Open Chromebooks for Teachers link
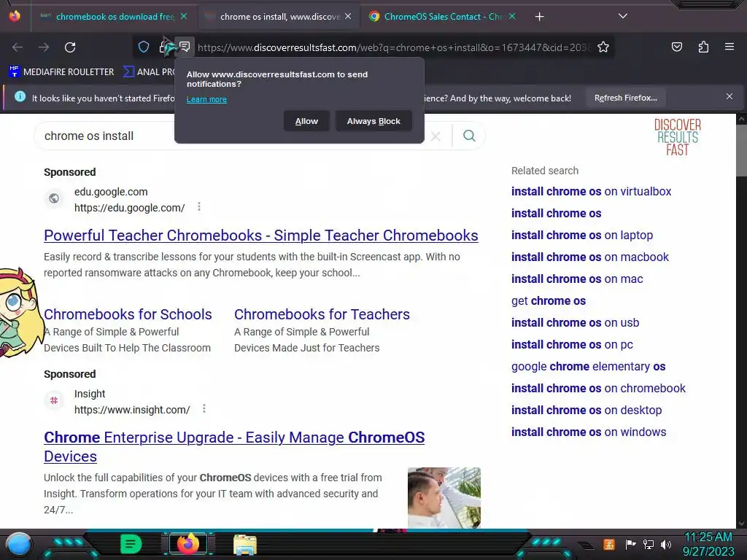The image size is (747, 560). pyautogui.click(x=322, y=314)
